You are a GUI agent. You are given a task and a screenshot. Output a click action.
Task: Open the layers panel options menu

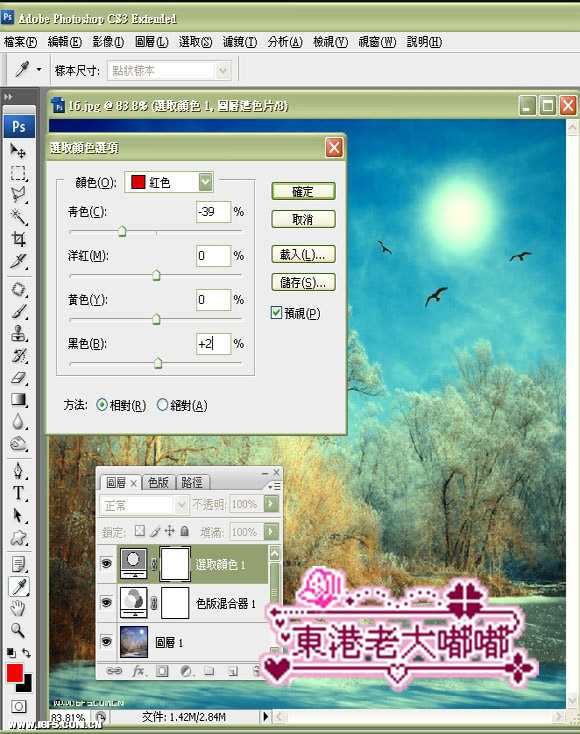275,486
